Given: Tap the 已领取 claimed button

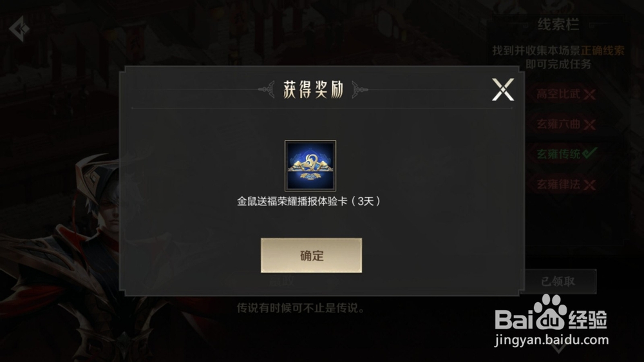Looking at the screenshot, I should click(x=558, y=281).
